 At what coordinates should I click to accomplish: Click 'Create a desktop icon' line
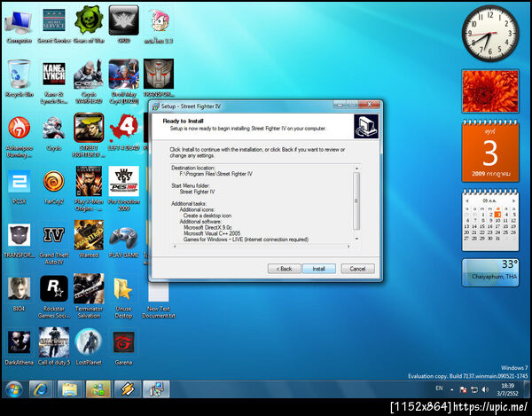pos(207,216)
